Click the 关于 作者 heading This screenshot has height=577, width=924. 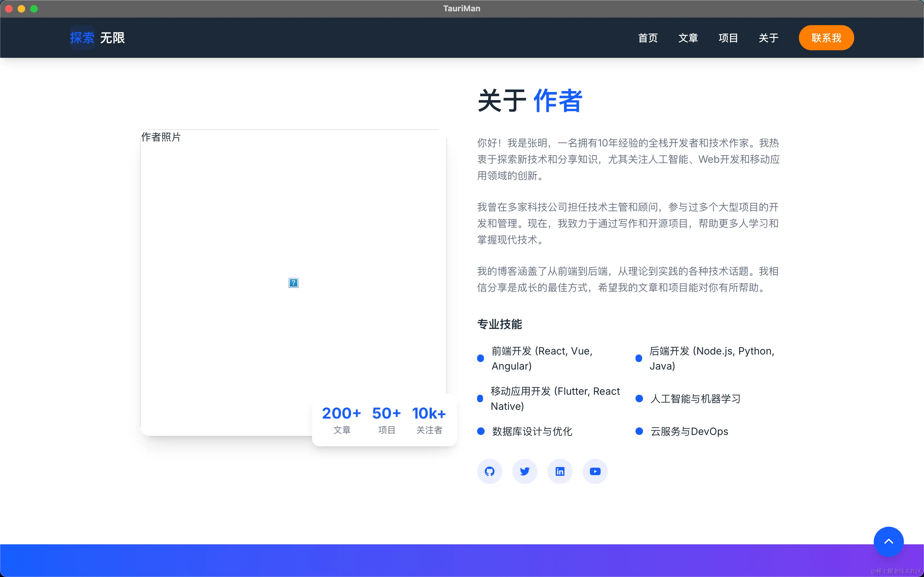[530, 101]
